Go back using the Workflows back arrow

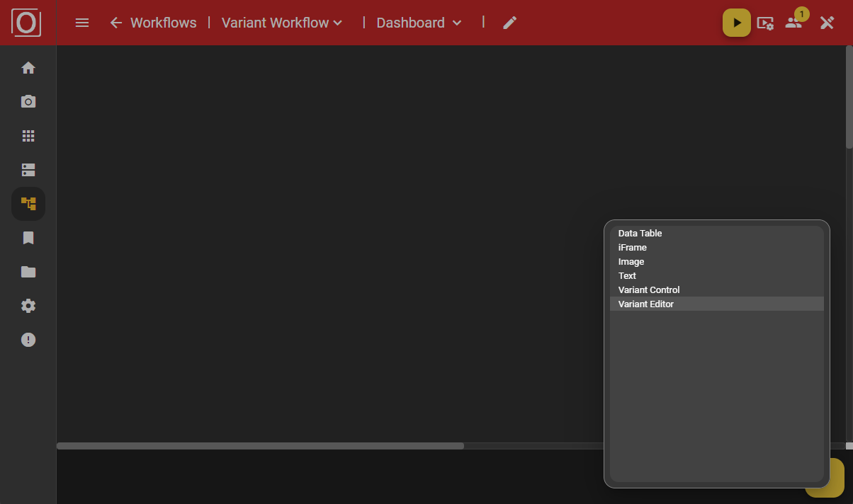115,23
